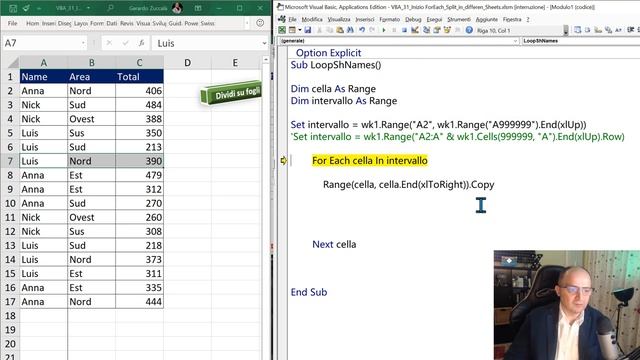Click the 'Dividi su fogli' green button
This screenshot has height=360, width=640.
pos(231,93)
